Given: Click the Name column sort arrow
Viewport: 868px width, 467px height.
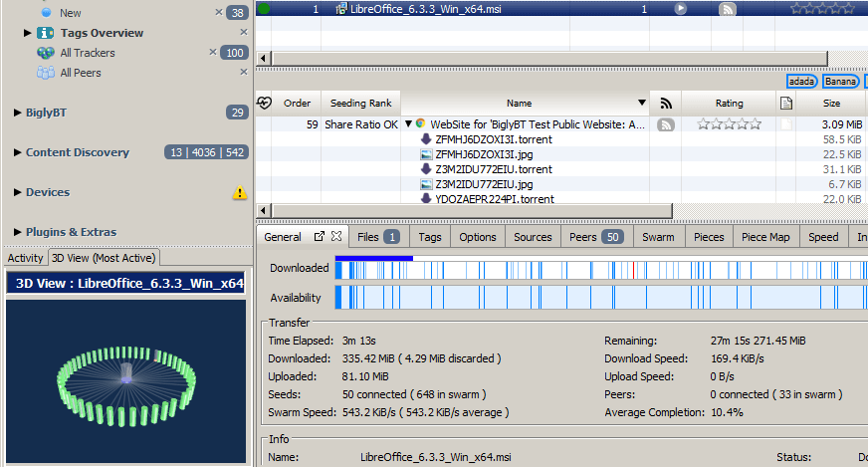Looking at the screenshot, I should pos(642,103).
